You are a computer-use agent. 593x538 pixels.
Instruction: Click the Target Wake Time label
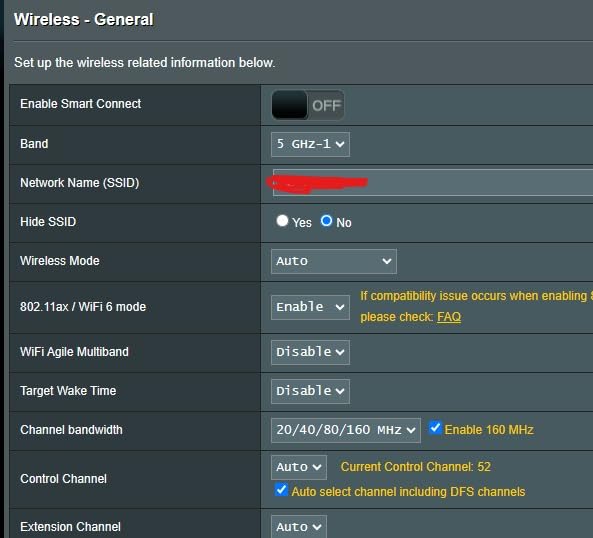point(68,391)
